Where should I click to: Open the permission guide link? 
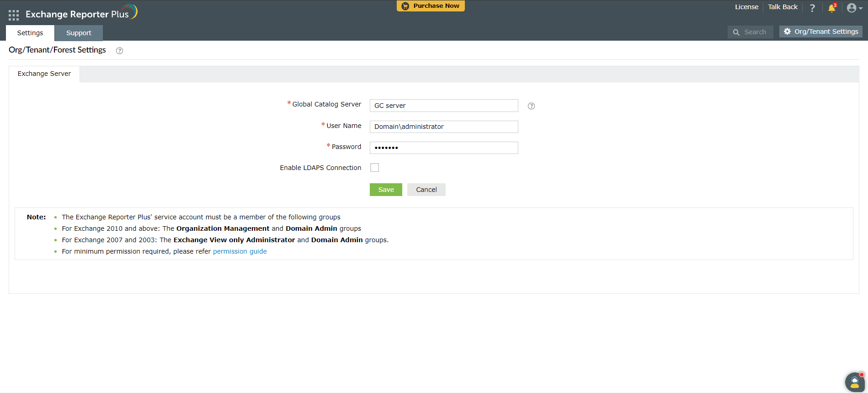click(240, 251)
